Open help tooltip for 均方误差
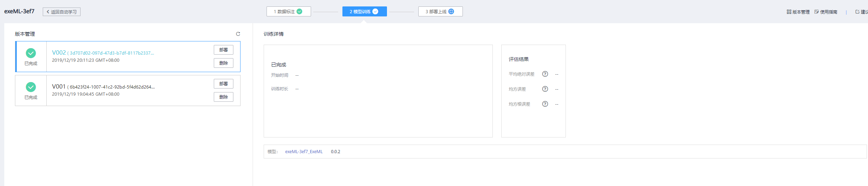Viewport: 868px width, 186px height. 545,89
